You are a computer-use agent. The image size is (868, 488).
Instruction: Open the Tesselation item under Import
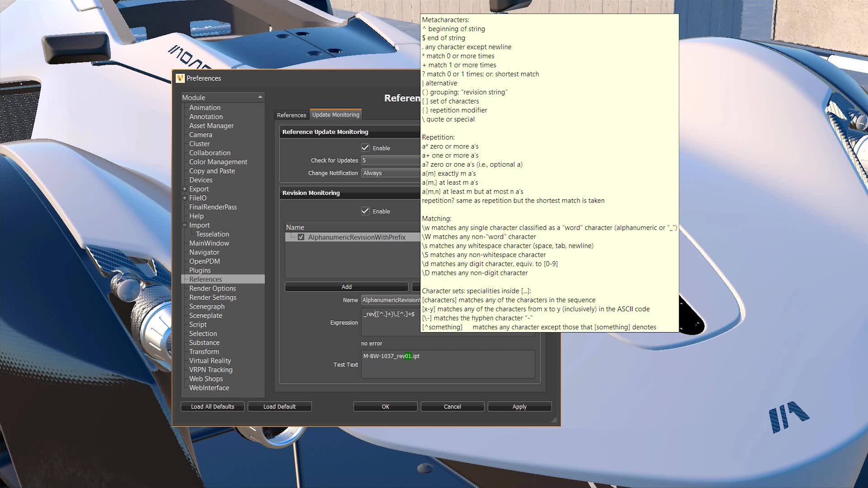212,234
